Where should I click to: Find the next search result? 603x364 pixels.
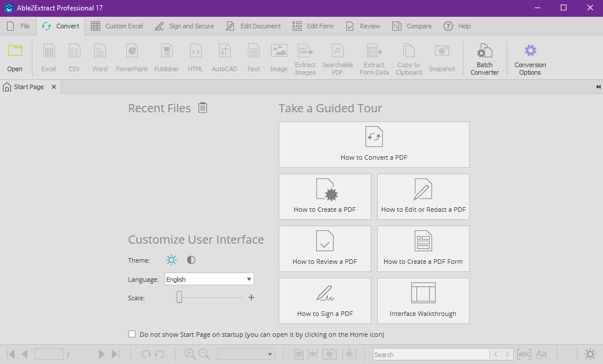(x=507, y=354)
